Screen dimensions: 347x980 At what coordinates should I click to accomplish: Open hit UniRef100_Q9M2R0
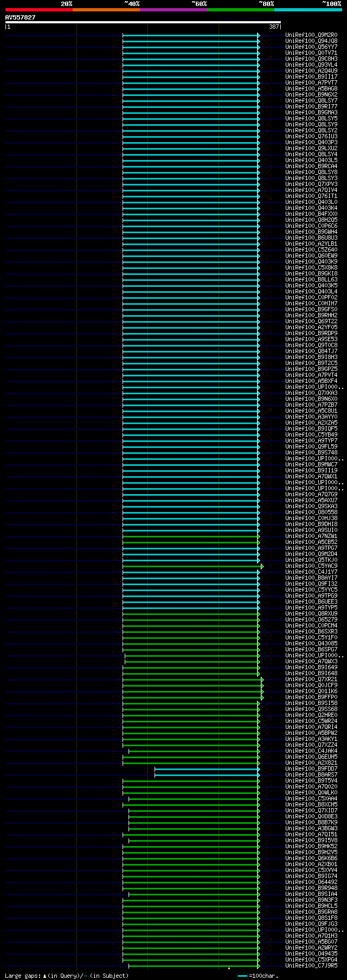point(311,35)
